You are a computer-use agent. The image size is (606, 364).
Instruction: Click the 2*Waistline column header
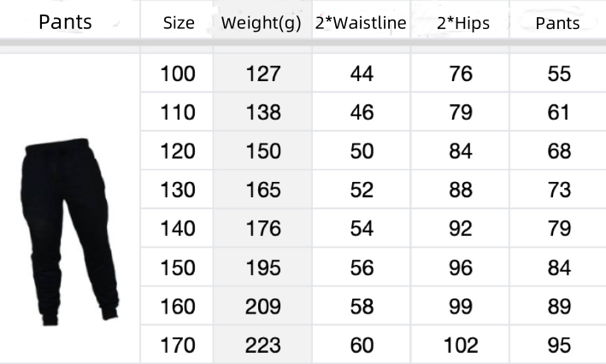361,23
